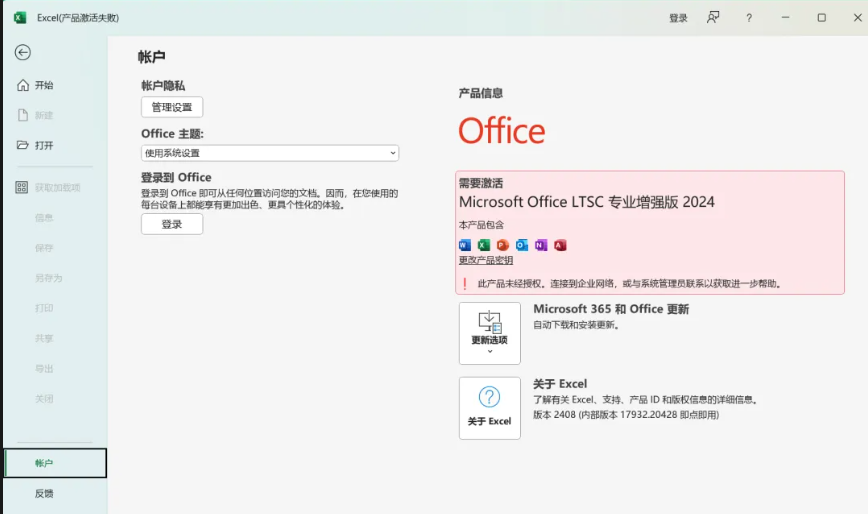Viewport: 868px width, 514px height.
Task: Click the 管理设置 button
Action: (172, 107)
